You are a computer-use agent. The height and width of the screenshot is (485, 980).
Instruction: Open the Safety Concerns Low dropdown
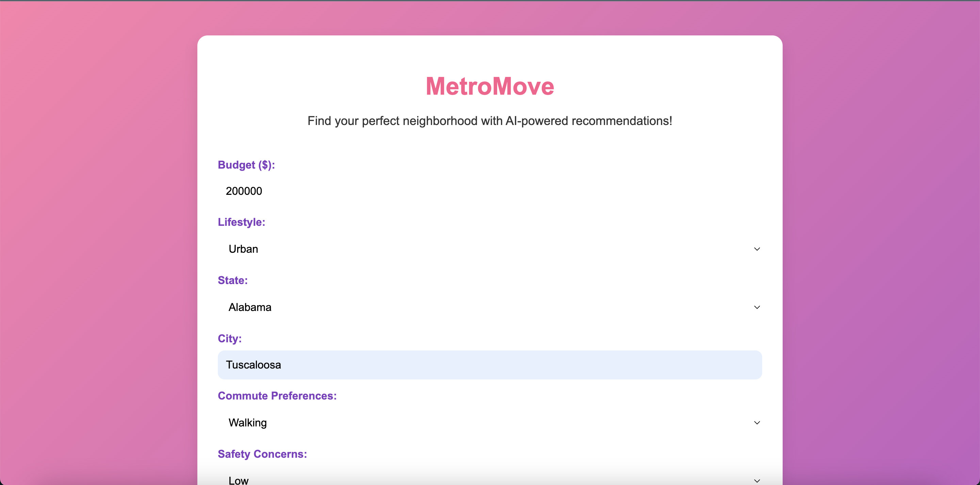tap(489, 480)
